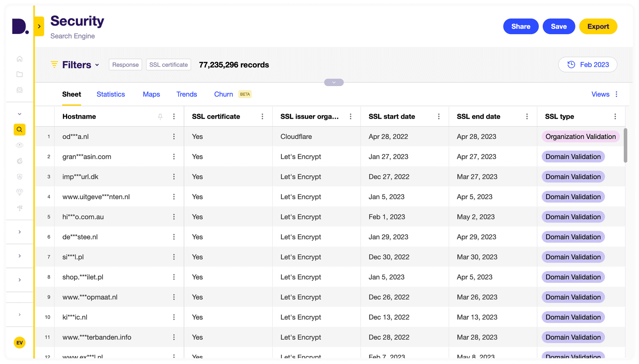Scroll down to view more records
Screen dimensions: 639x364
pyautogui.click(x=628, y=263)
